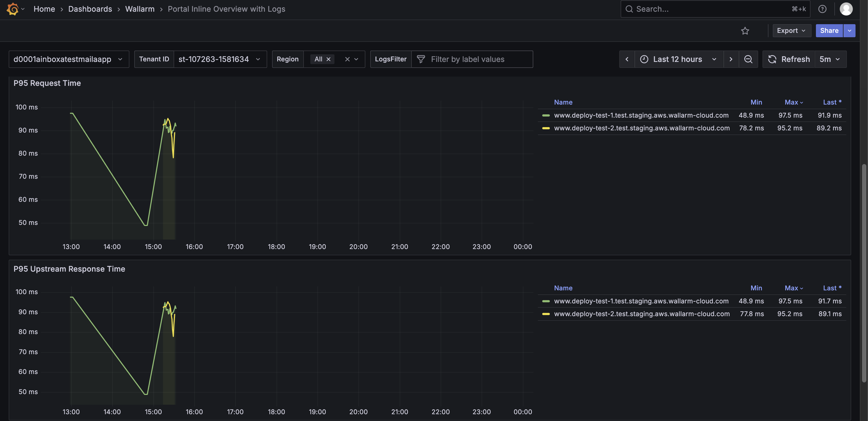Open the user avatar profile menu
This screenshot has width=868, height=421.
(x=846, y=9)
